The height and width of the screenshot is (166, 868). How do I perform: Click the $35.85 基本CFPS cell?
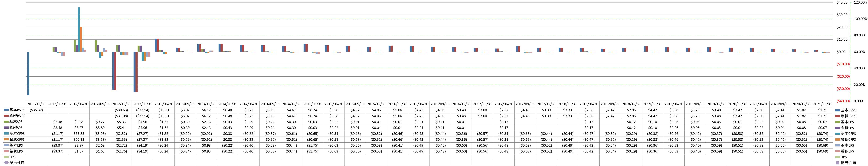[79, 134]
